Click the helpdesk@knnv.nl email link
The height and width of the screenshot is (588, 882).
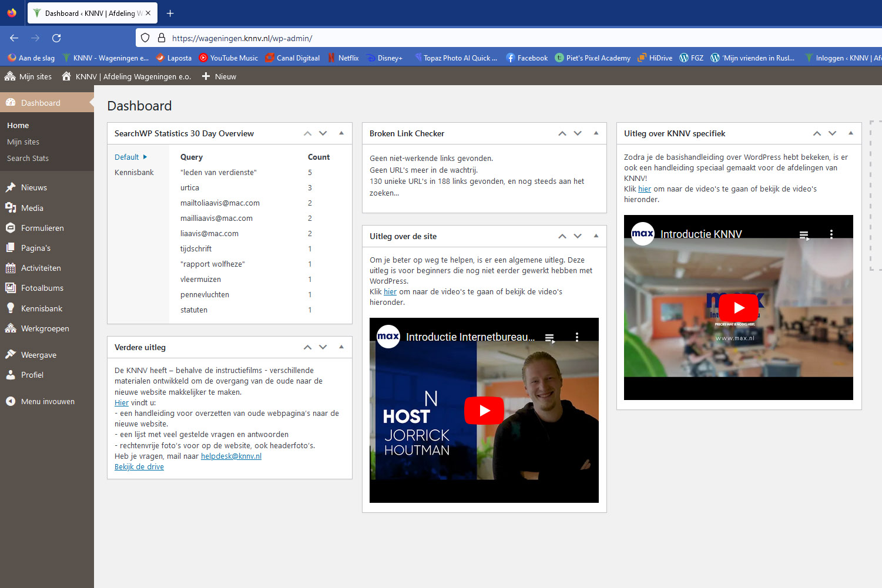click(231, 456)
